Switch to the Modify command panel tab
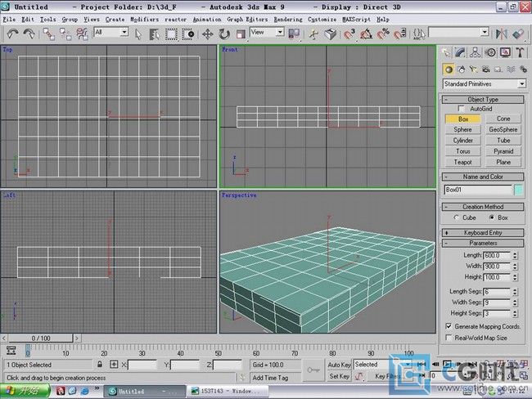This screenshot has width=532, height=399. 460,52
